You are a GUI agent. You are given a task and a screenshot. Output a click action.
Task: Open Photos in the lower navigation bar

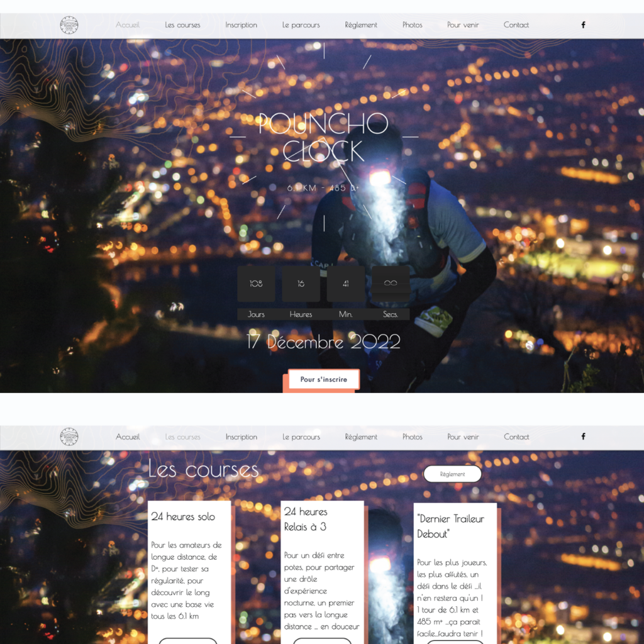[413, 437]
